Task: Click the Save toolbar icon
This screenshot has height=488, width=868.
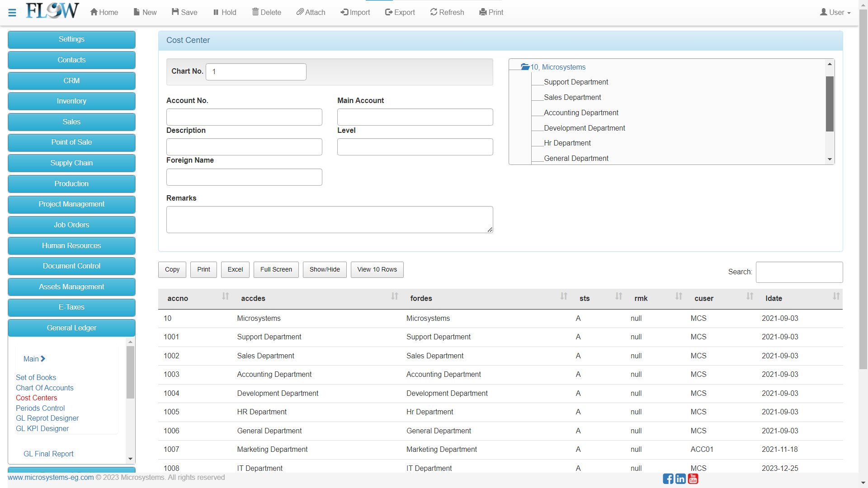Action: click(175, 12)
